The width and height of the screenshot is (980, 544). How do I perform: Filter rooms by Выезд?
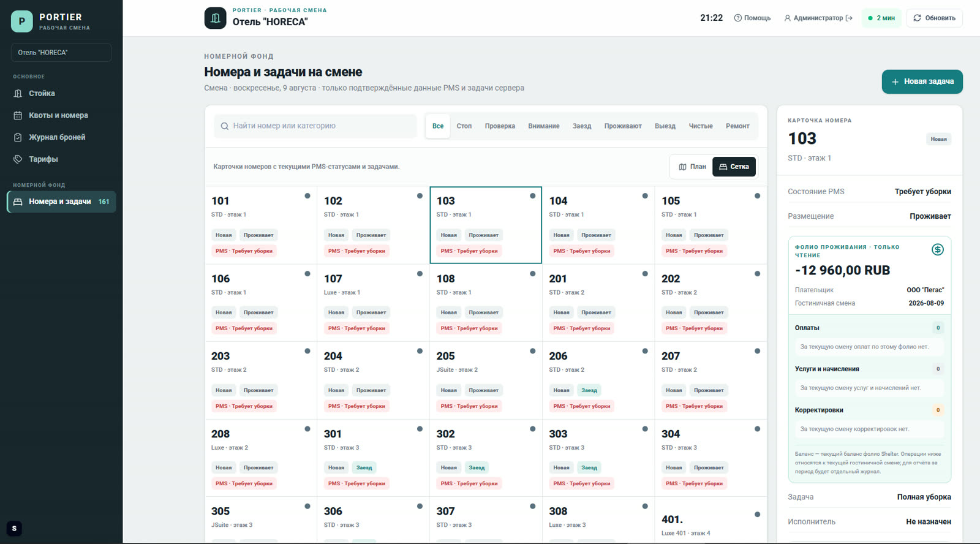point(665,126)
